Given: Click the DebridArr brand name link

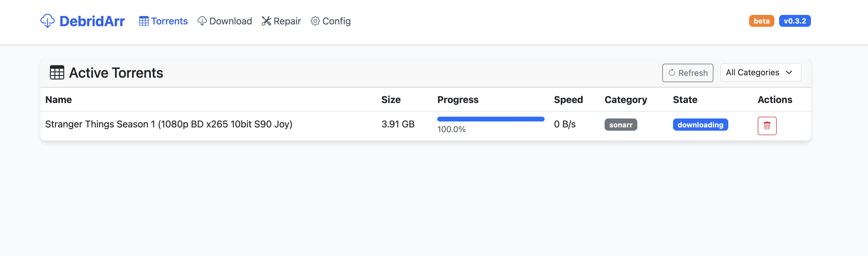Looking at the screenshot, I should (x=92, y=21).
